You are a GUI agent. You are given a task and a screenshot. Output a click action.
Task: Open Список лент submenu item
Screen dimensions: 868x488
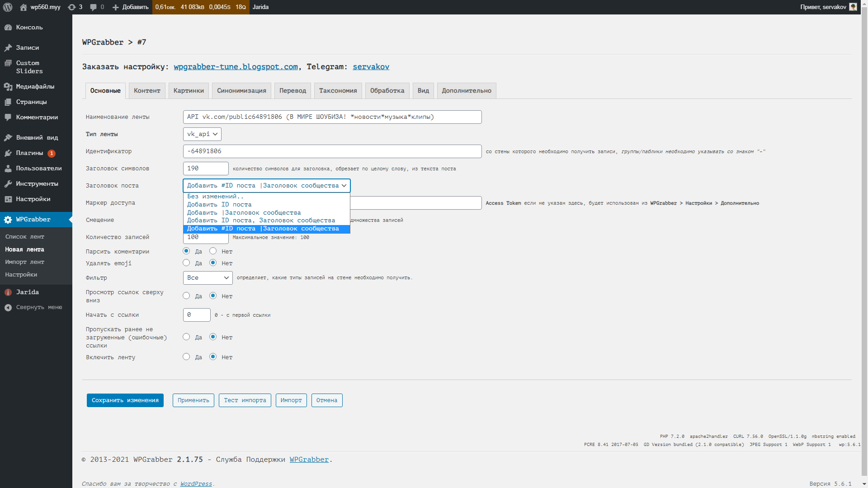tap(25, 237)
